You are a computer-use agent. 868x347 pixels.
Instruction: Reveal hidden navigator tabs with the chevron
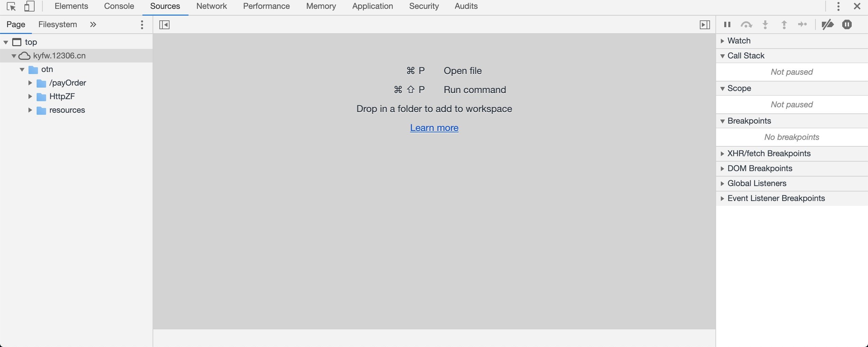(x=93, y=24)
